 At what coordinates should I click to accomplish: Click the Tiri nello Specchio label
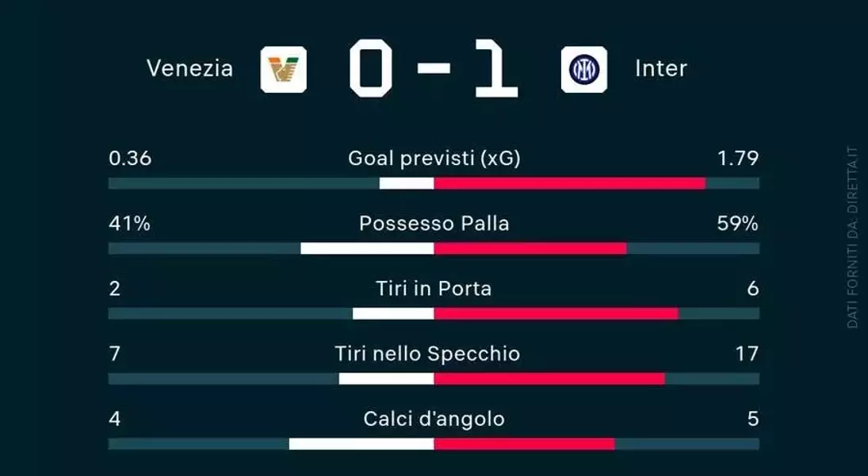pyautogui.click(x=427, y=354)
